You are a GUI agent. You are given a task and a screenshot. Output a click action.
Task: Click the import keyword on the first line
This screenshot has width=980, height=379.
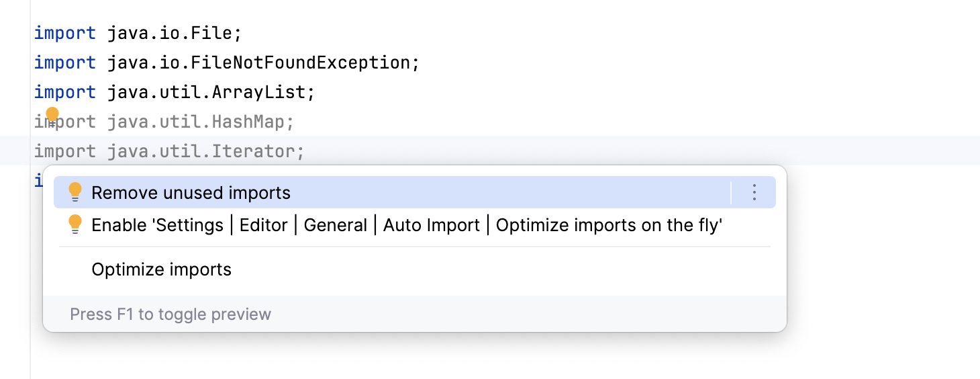[64, 33]
